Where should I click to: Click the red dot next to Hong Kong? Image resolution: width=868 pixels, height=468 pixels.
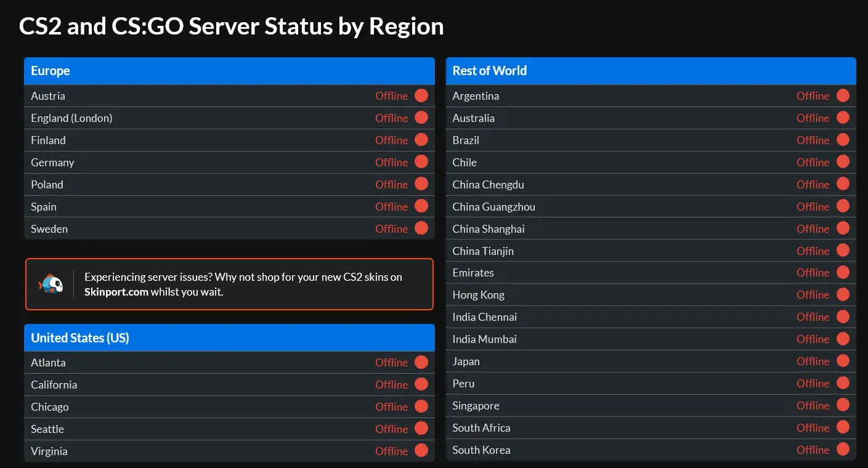[843, 294]
